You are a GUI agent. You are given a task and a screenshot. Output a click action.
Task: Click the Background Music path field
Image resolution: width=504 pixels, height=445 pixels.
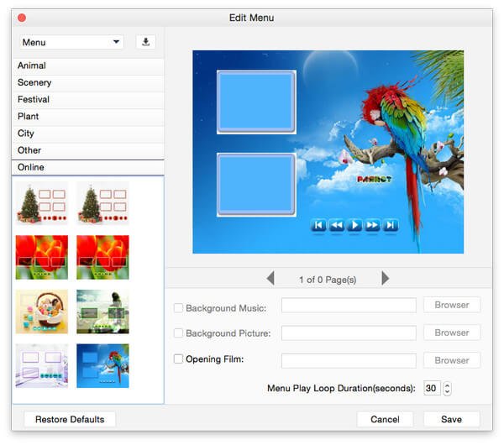349,306
